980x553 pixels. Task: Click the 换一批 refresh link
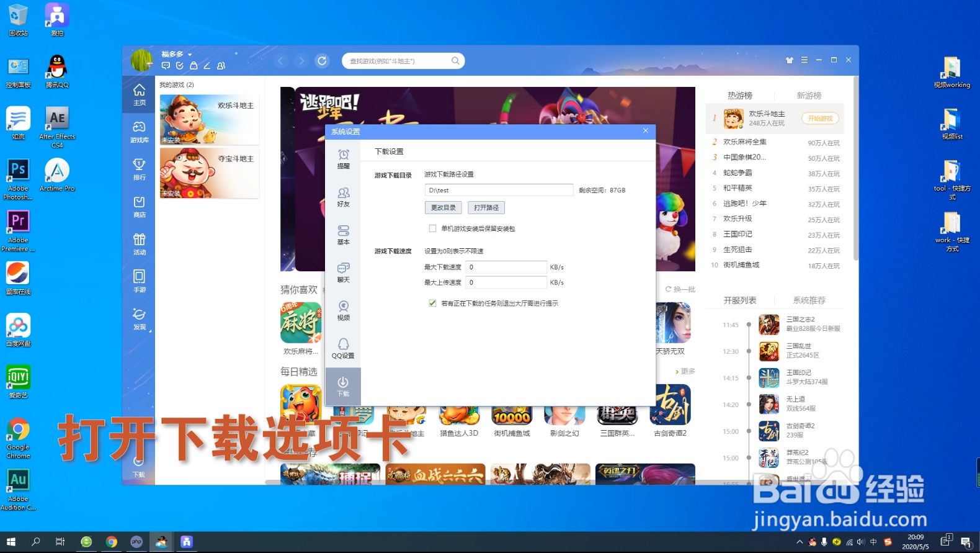coord(680,289)
